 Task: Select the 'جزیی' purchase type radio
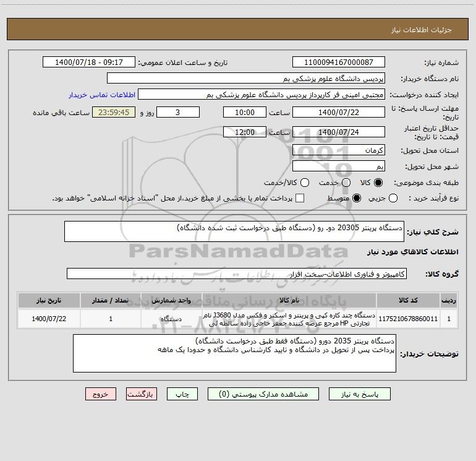click(x=393, y=198)
